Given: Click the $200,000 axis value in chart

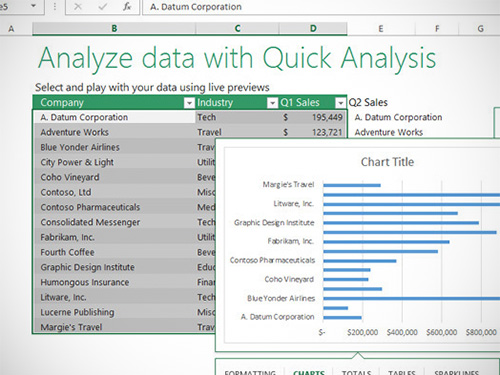Looking at the screenshot, I should [362, 332].
